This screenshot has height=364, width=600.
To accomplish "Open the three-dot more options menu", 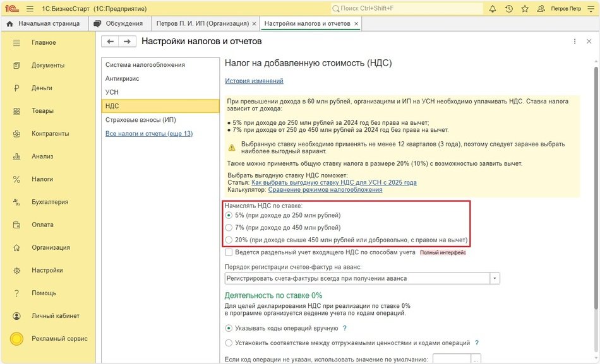I will [574, 42].
